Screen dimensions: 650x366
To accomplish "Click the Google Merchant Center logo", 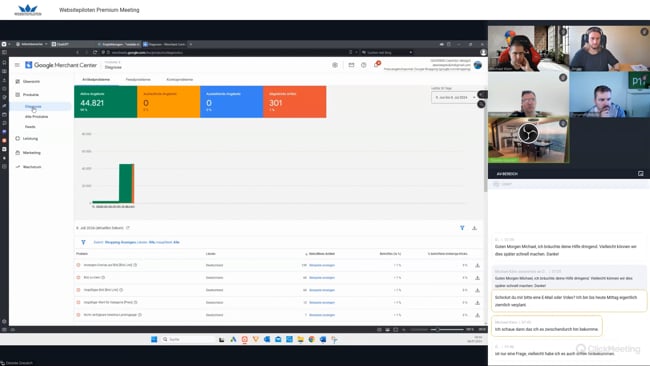I will (x=61, y=65).
